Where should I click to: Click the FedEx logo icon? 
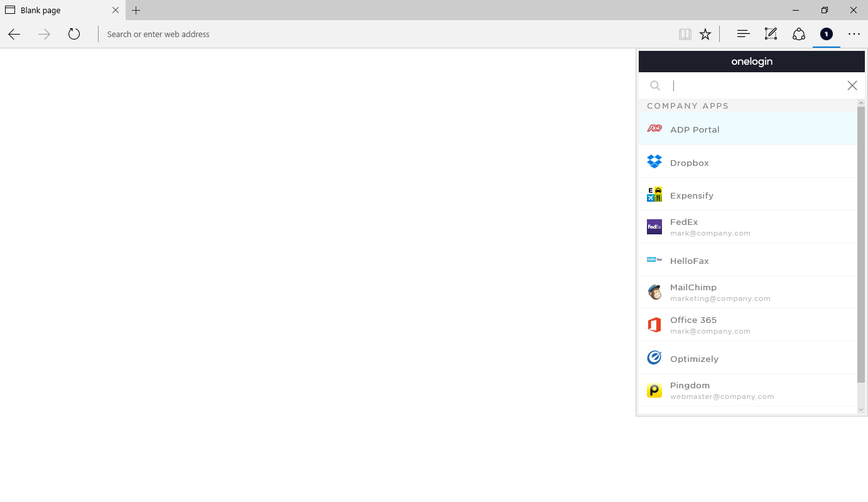click(x=654, y=227)
